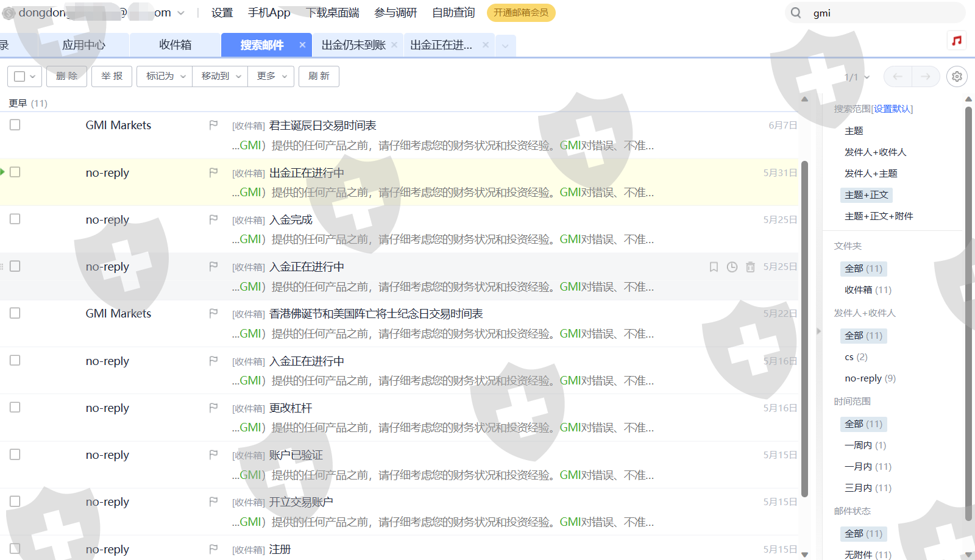Click the red music note icon
975x560 pixels.
[957, 40]
